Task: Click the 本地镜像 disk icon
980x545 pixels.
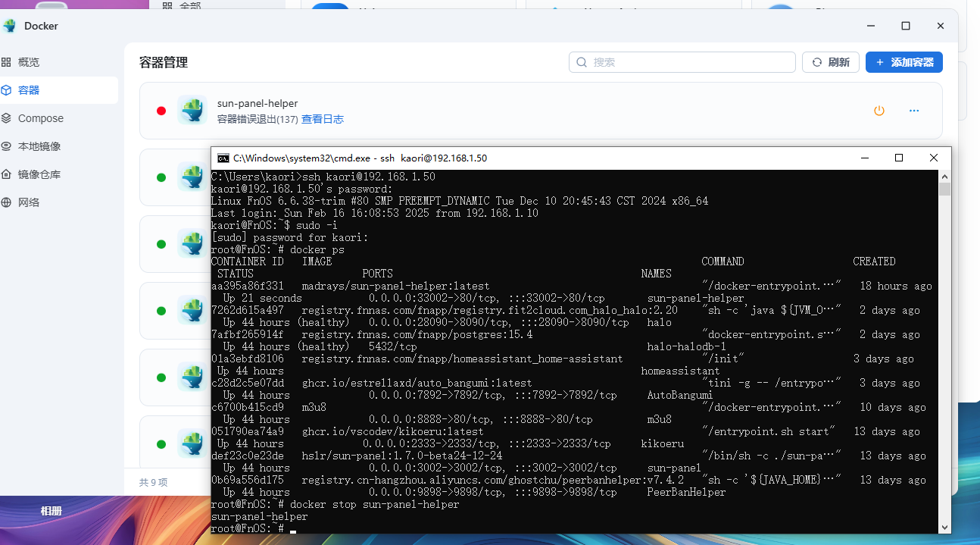Action: point(6,146)
